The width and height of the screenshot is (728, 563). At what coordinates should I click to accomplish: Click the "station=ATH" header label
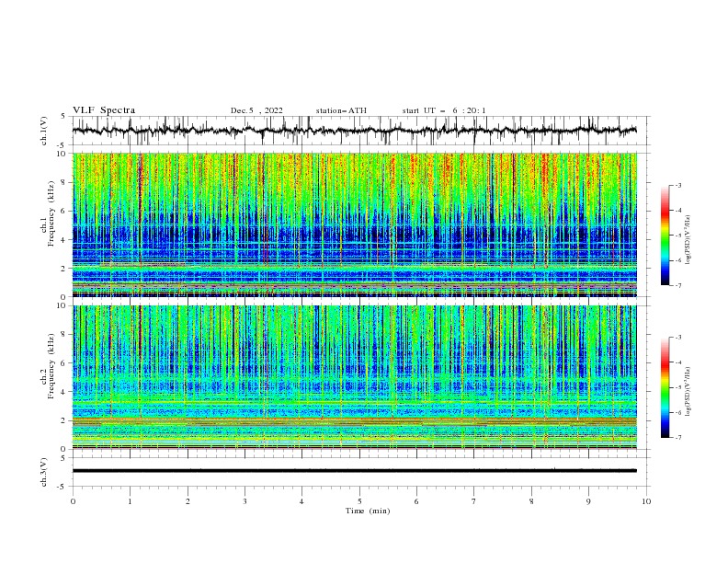(341, 110)
